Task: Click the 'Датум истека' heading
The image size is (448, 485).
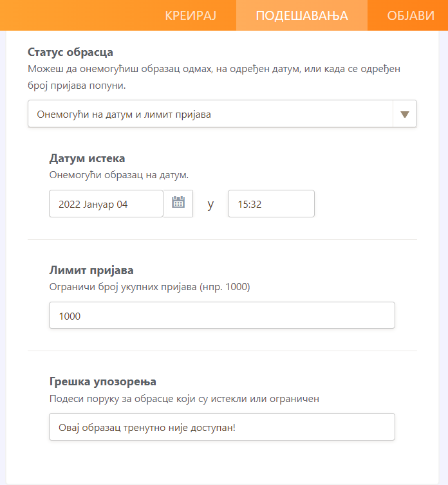Action: [x=87, y=158]
